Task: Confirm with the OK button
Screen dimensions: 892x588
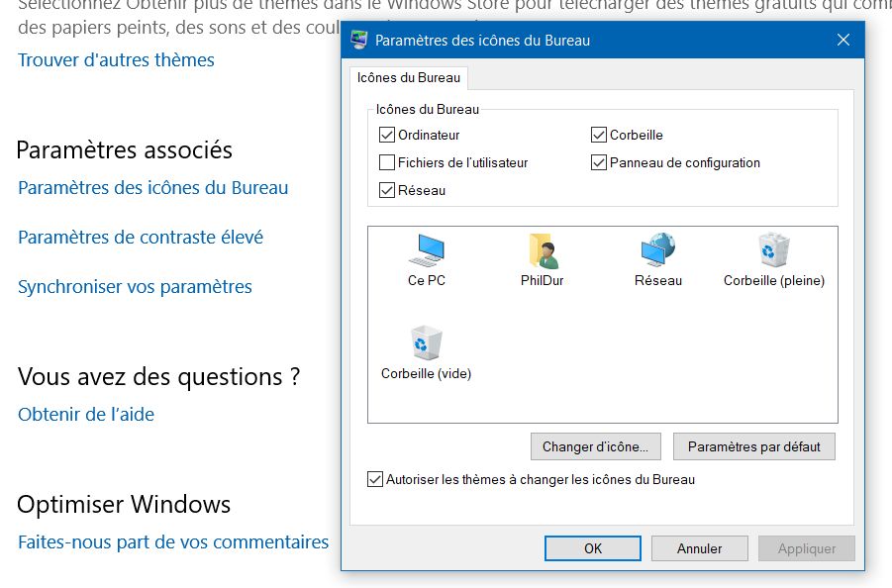Action: click(x=593, y=548)
